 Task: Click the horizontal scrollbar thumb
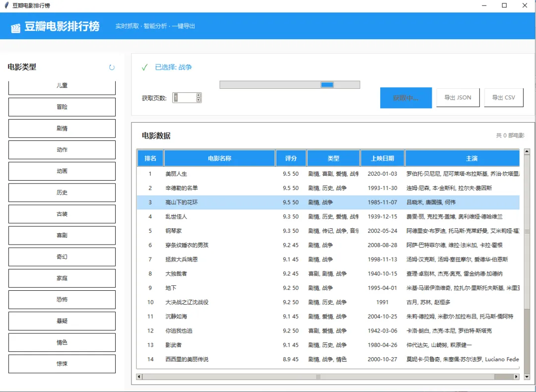click(318, 377)
